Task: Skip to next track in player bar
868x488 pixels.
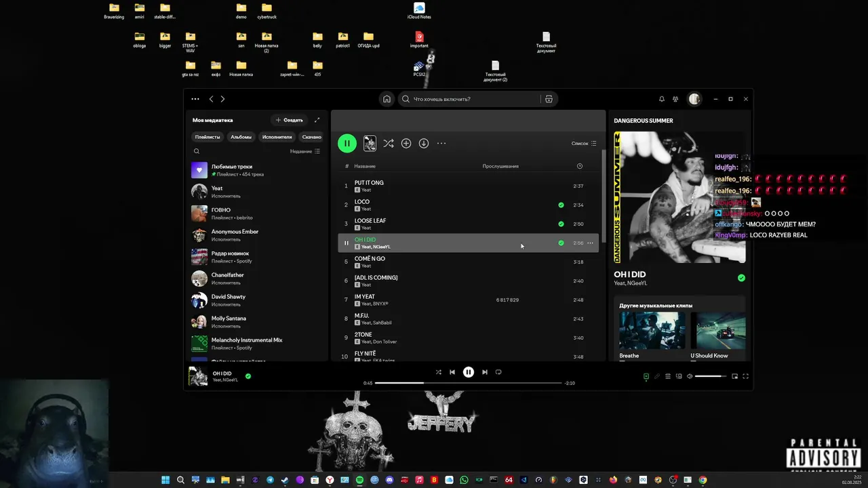Action: pyautogui.click(x=484, y=372)
